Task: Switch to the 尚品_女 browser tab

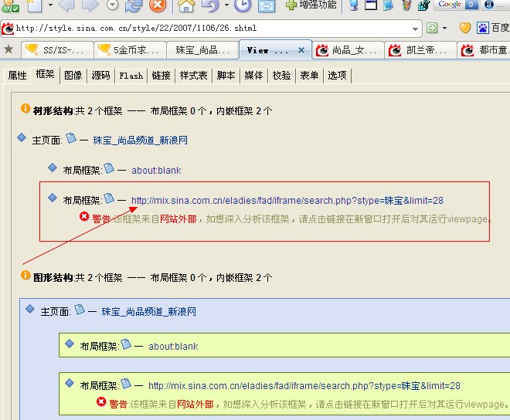Action: [x=348, y=50]
